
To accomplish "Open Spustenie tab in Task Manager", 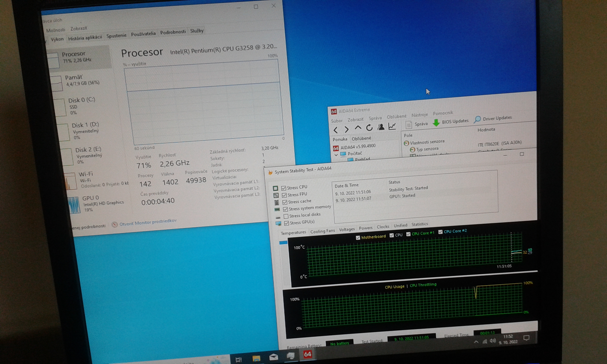I will (x=116, y=36).
